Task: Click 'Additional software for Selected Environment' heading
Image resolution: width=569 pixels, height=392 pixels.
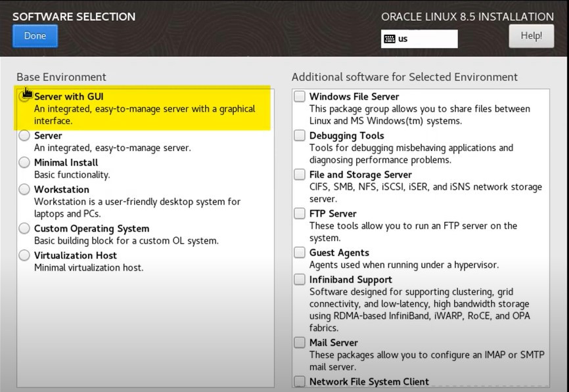Action: tap(405, 77)
